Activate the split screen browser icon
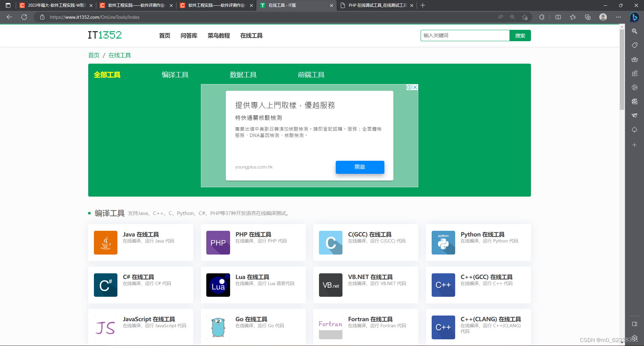The image size is (644, 346). pos(558,17)
